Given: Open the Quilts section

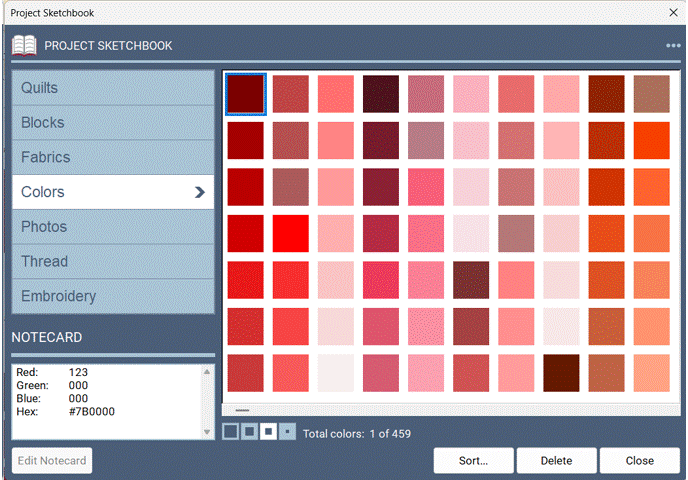Looking at the screenshot, I should point(113,88).
